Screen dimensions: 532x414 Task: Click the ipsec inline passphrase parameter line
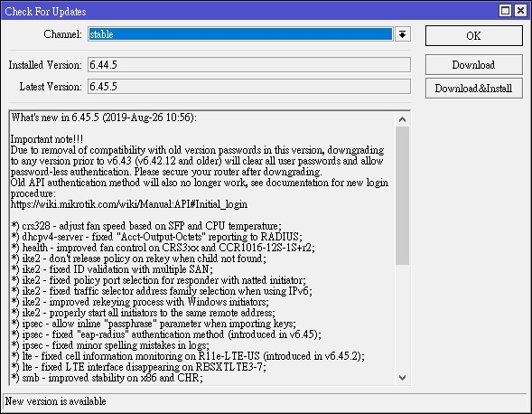(x=154, y=324)
